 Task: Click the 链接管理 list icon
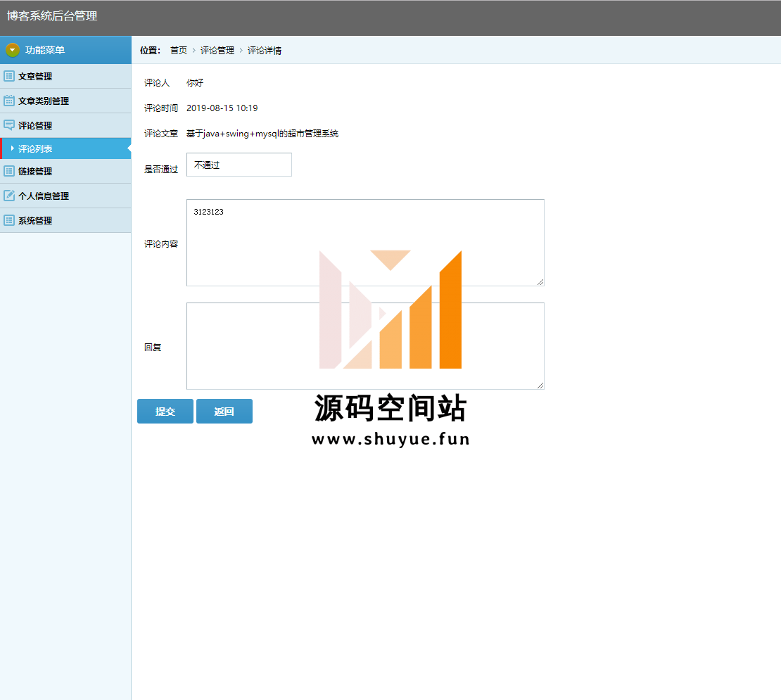pyautogui.click(x=9, y=171)
